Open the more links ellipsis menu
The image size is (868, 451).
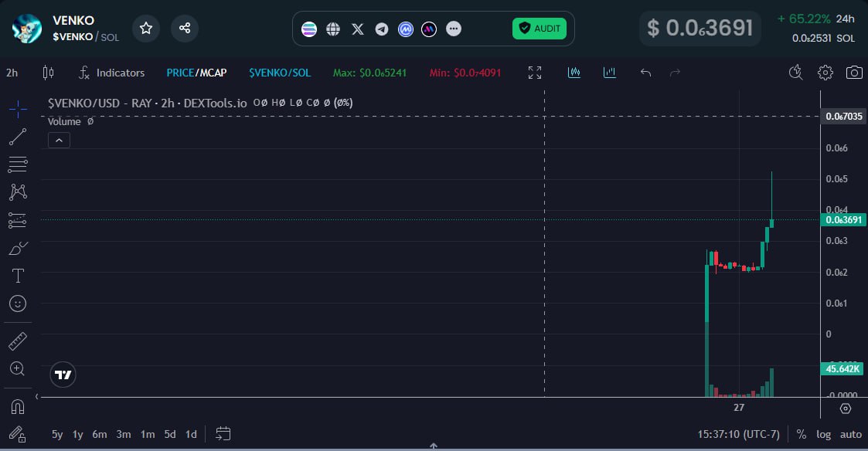pyautogui.click(x=454, y=29)
